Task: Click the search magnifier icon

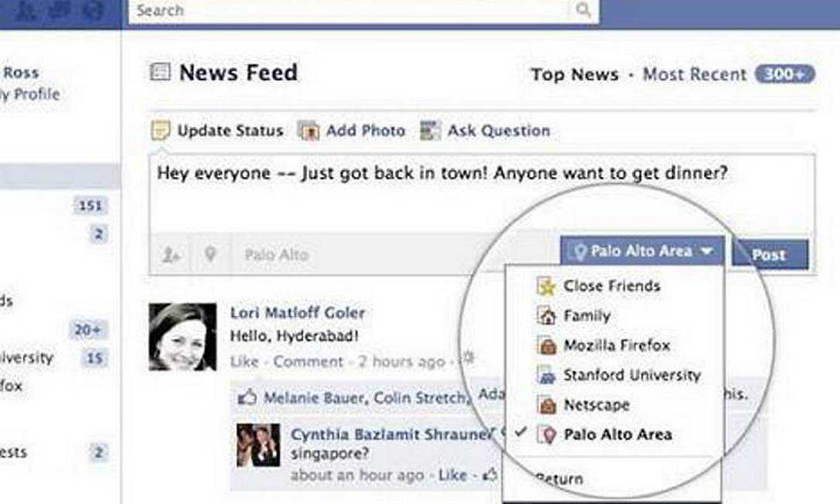Action: coord(583,9)
